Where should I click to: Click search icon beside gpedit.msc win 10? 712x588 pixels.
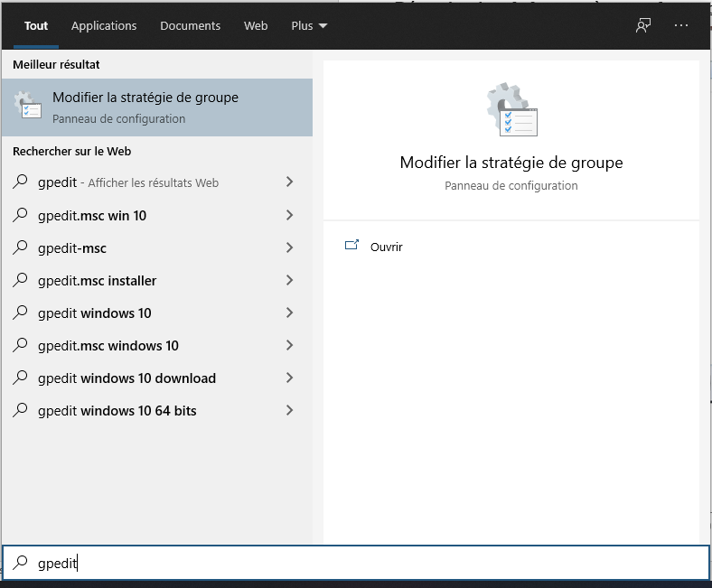[20, 215]
